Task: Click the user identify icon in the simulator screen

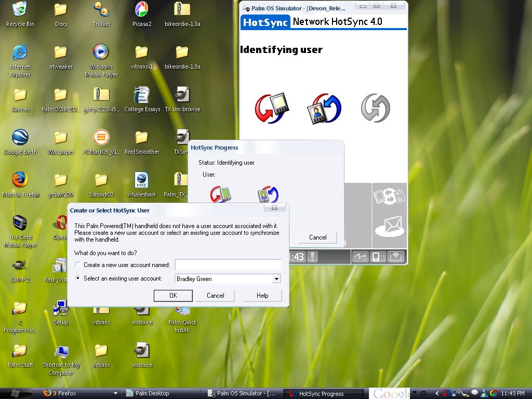Action: [x=324, y=108]
